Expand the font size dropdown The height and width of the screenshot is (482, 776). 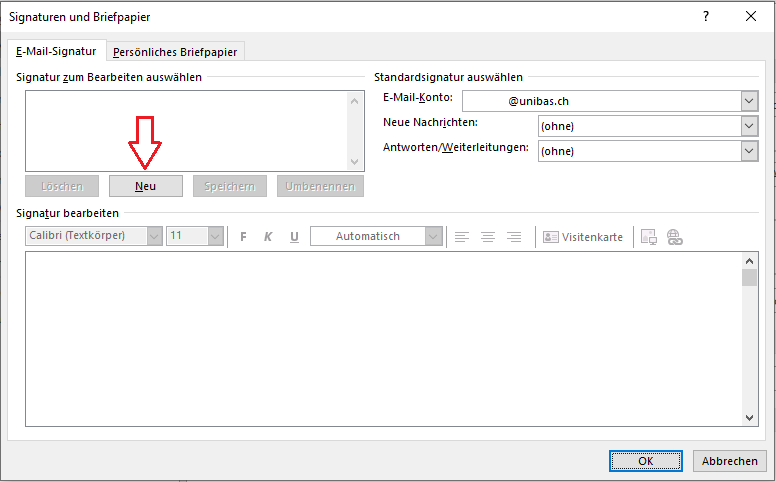215,237
